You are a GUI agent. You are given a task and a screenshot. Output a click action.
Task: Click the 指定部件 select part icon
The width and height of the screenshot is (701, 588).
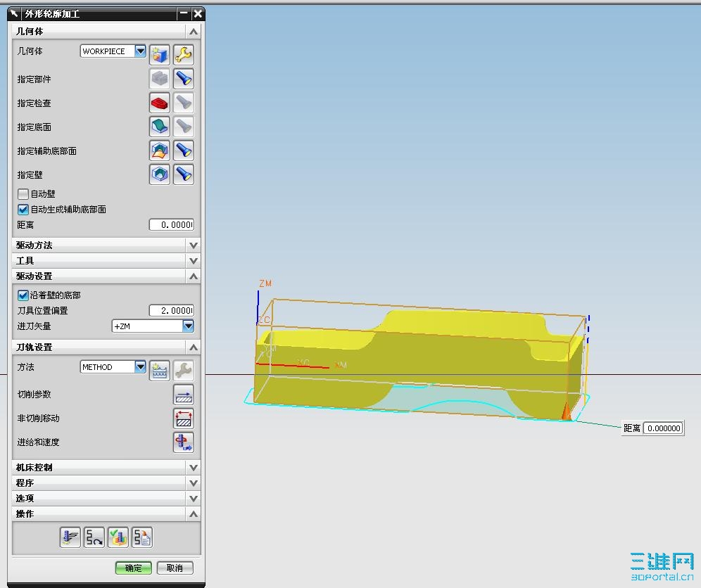pos(160,79)
